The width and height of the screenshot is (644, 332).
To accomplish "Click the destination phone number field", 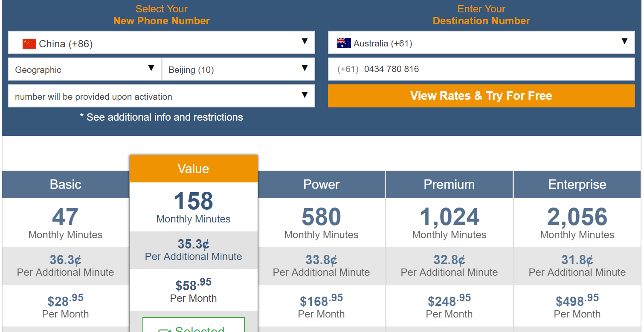I will 482,69.
